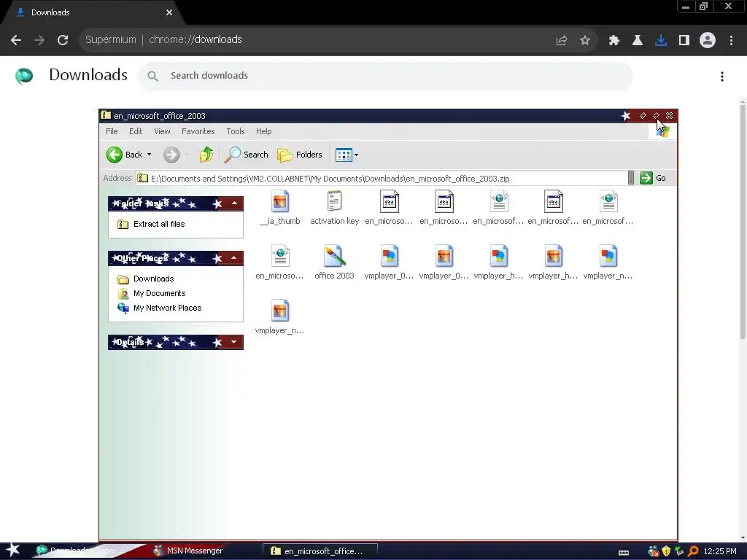Collapse the Folder Tasks panel

tap(234, 203)
